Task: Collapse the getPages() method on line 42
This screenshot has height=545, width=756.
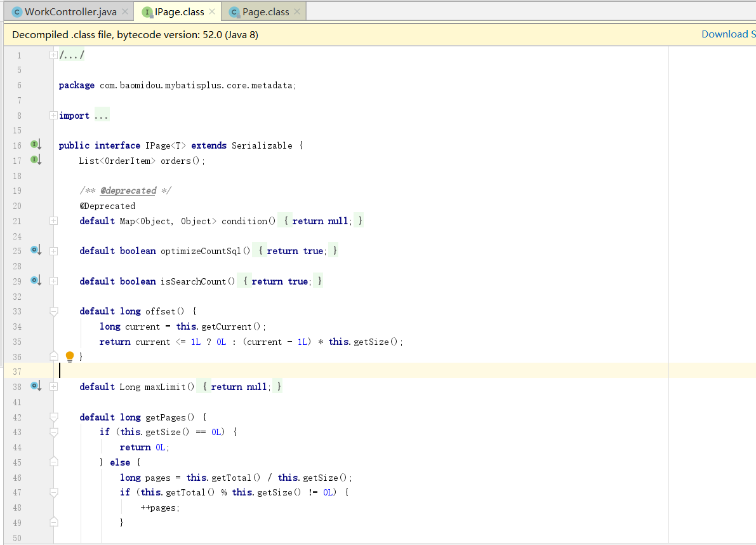Action: pos(53,417)
